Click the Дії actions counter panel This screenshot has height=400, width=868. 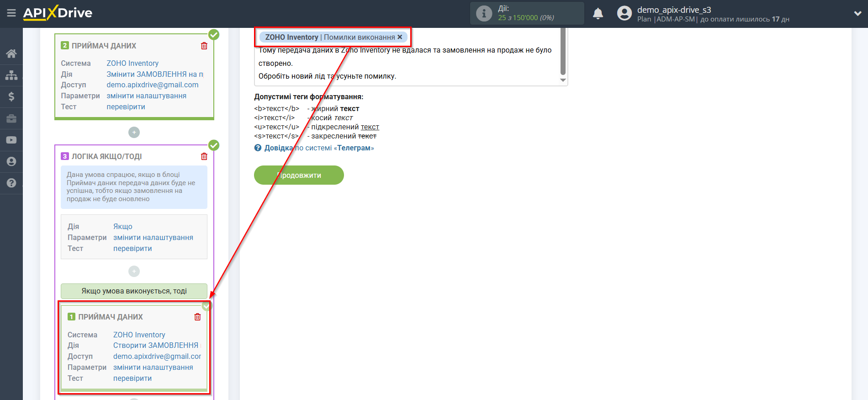coord(527,13)
